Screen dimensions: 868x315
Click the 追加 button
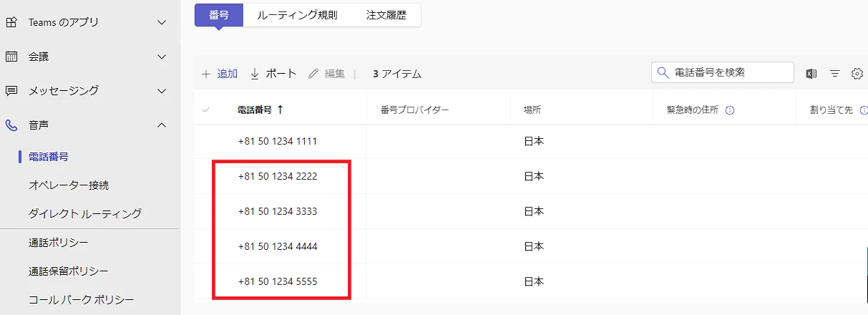pyautogui.click(x=220, y=73)
